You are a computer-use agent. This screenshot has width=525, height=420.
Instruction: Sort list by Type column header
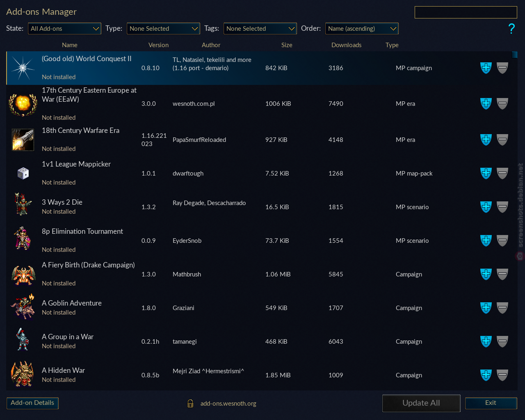(392, 45)
